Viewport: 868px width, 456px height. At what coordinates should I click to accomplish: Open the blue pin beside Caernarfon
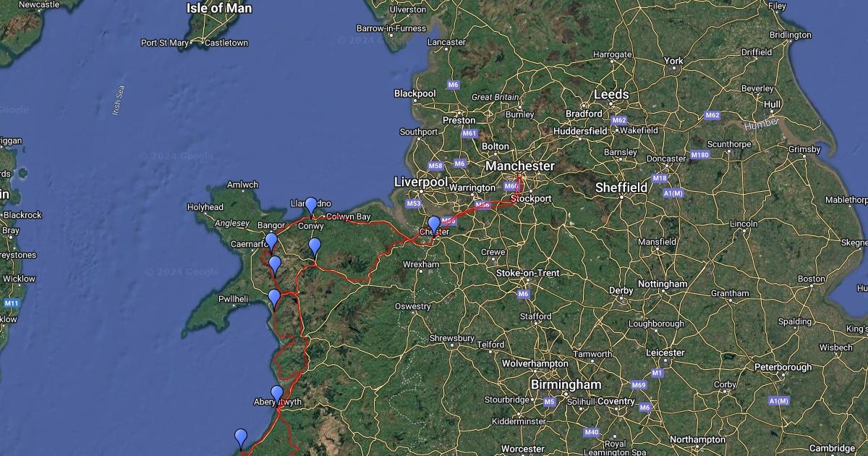click(271, 242)
